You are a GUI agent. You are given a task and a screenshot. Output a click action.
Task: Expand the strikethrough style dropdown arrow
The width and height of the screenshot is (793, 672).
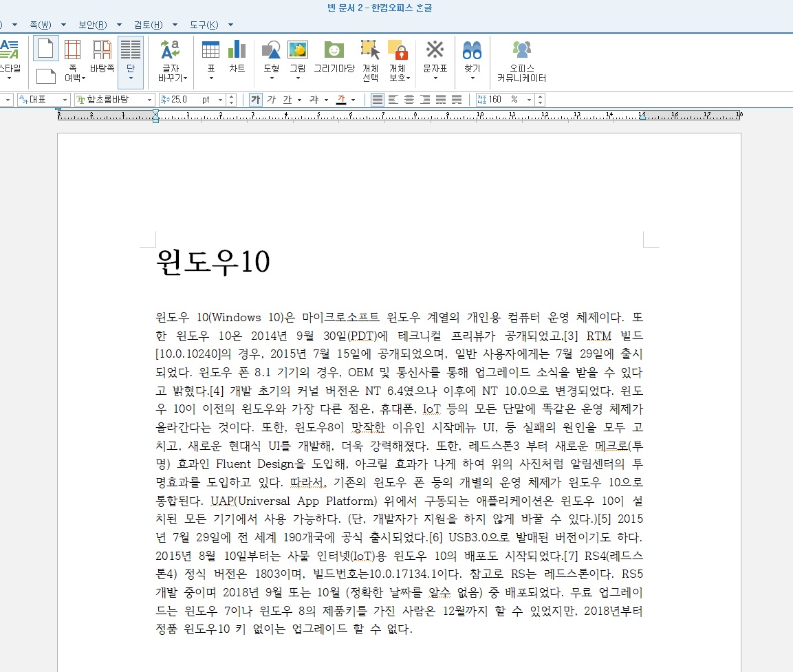click(x=326, y=100)
